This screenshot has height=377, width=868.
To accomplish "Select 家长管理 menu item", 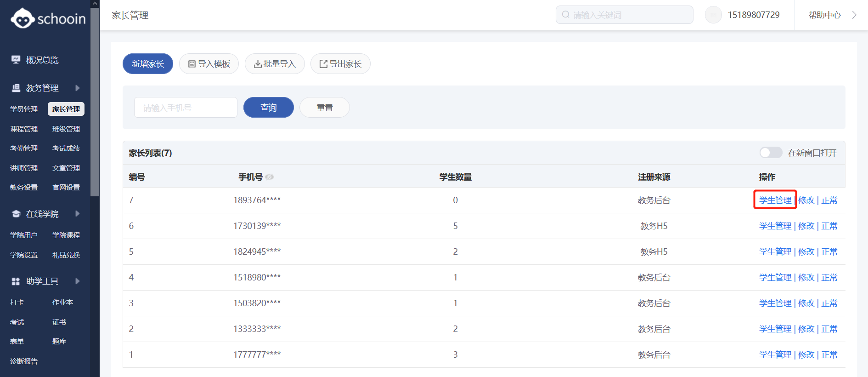I will click(x=66, y=109).
